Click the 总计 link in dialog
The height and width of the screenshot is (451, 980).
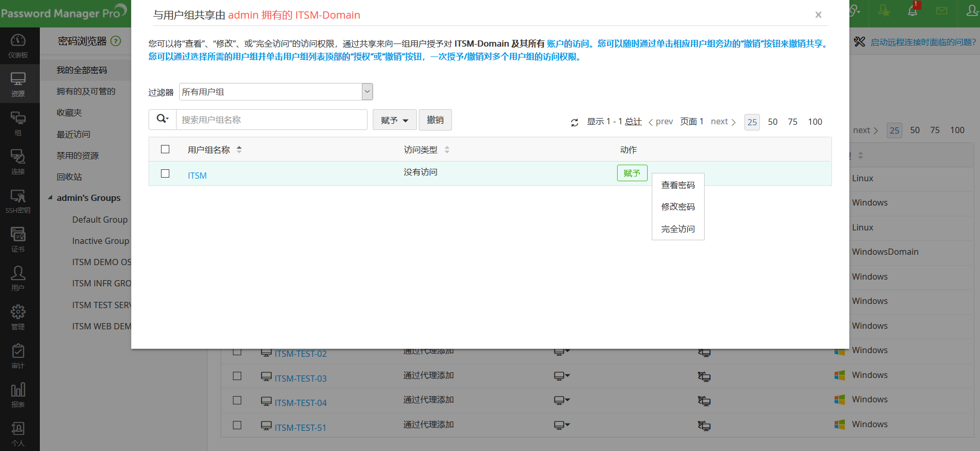pos(633,122)
